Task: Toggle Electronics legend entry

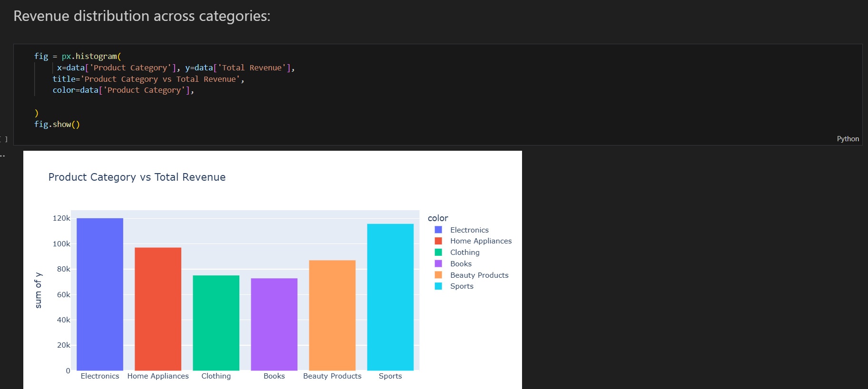Action: click(x=462, y=230)
